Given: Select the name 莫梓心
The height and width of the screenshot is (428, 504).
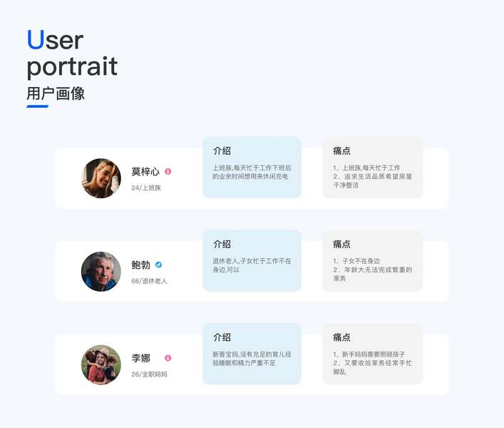Looking at the screenshot, I should coord(145,172).
